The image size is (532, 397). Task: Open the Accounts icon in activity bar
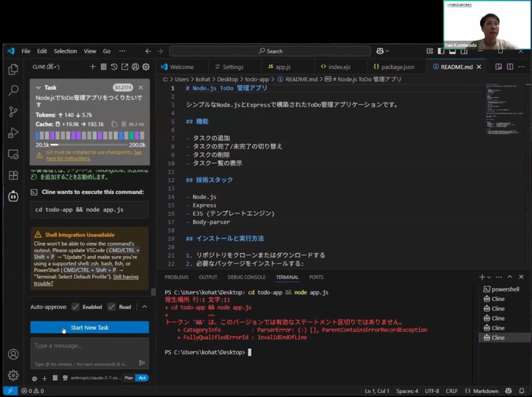tap(13, 354)
